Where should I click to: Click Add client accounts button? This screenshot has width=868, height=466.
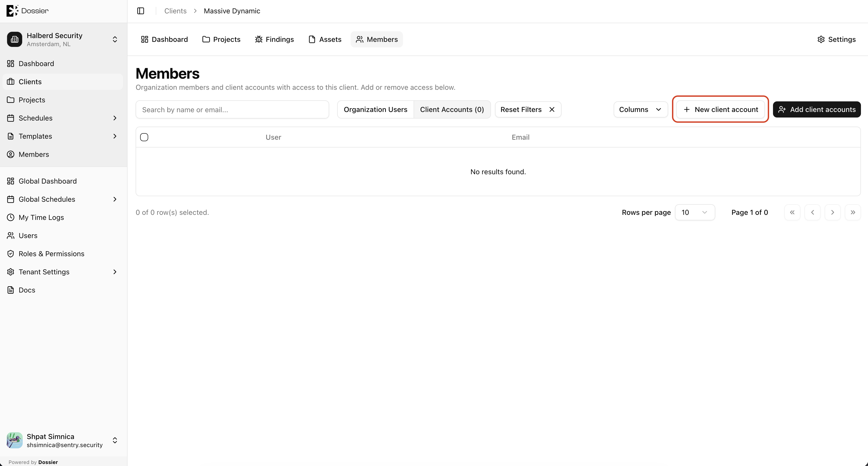click(x=817, y=110)
